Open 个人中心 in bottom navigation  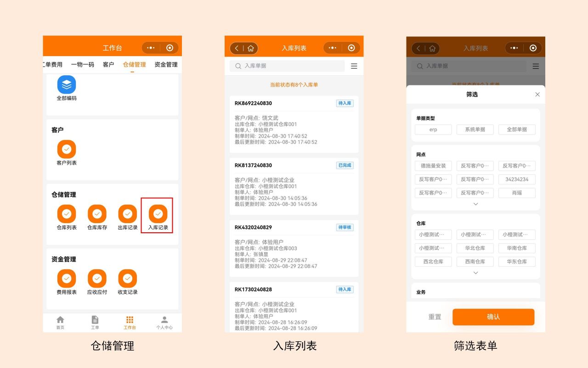(164, 322)
